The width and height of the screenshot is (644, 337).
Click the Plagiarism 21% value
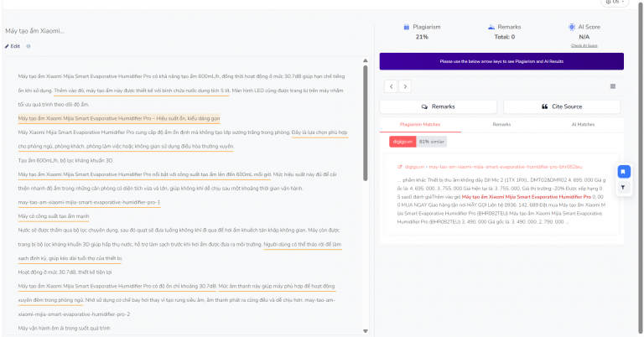[x=422, y=37]
